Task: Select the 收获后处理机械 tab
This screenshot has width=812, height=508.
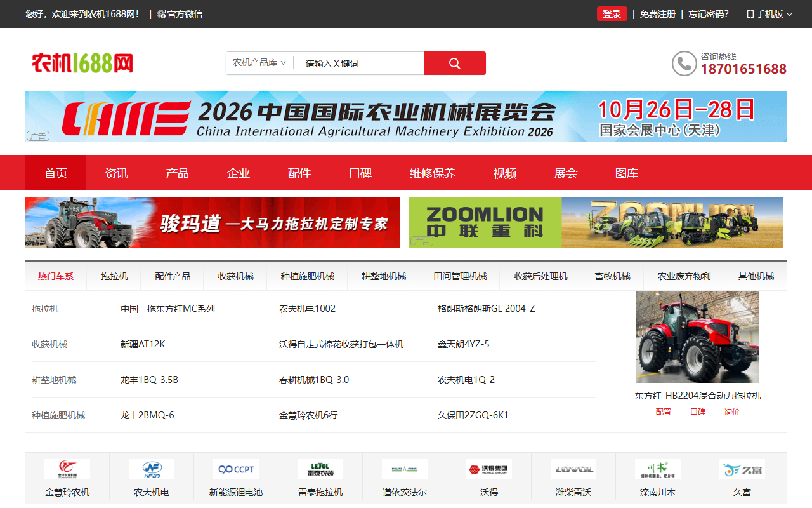Action: pyautogui.click(x=541, y=276)
